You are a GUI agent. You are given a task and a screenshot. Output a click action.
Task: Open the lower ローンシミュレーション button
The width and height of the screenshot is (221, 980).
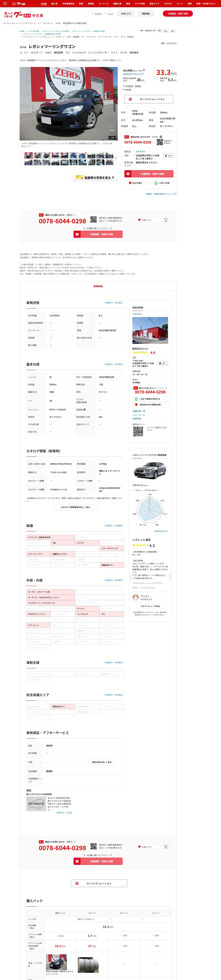(99, 883)
